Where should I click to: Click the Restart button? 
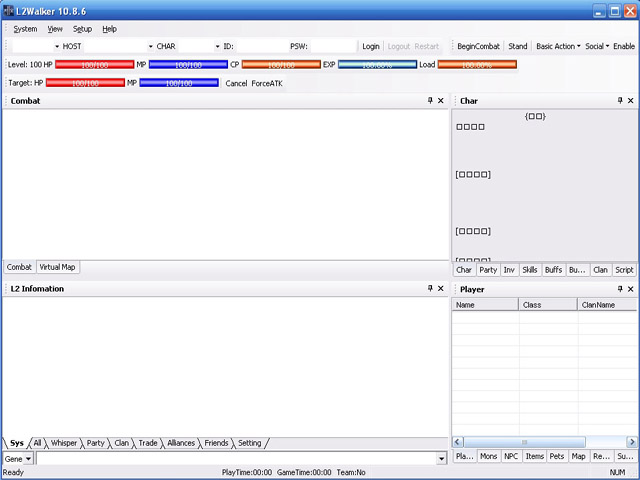coord(427,47)
